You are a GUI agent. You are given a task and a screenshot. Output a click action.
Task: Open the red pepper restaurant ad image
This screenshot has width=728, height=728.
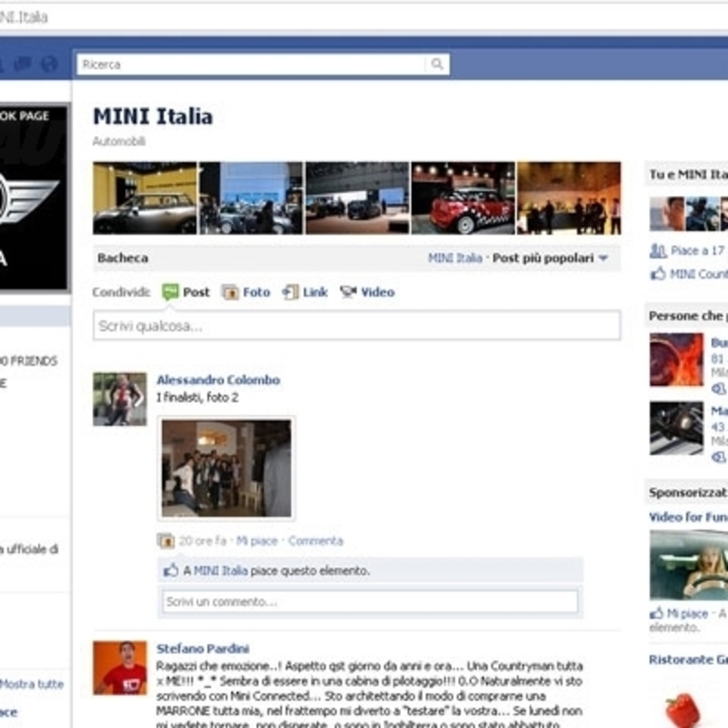(x=682, y=711)
